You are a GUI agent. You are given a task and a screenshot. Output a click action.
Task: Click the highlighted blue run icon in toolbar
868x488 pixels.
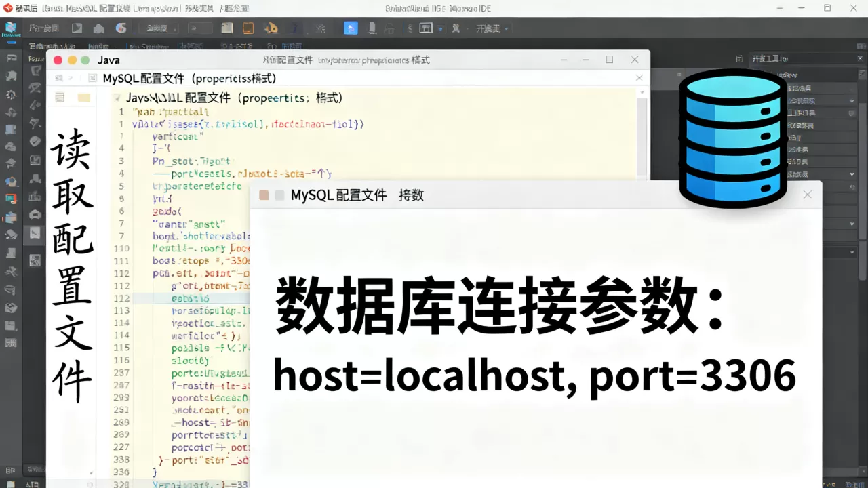[x=351, y=28]
